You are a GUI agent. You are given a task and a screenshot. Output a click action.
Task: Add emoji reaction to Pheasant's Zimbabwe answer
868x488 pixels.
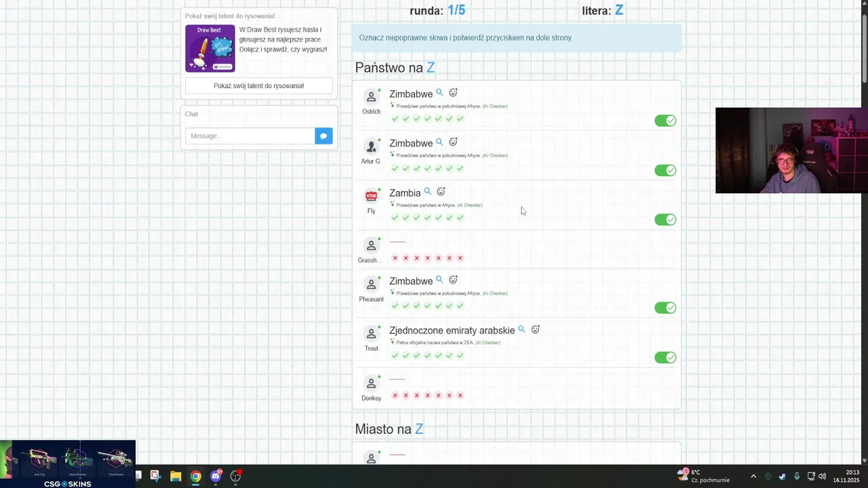coord(453,280)
